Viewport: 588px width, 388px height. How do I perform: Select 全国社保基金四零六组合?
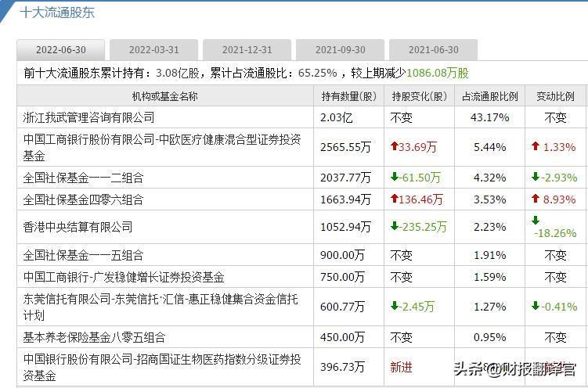point(83,199)
